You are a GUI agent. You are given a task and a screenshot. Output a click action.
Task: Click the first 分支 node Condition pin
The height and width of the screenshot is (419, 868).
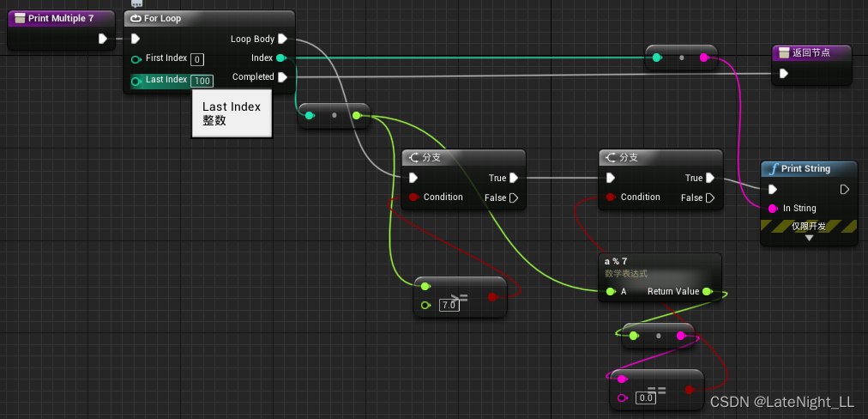pyautogui.click(x=413, y=197)
